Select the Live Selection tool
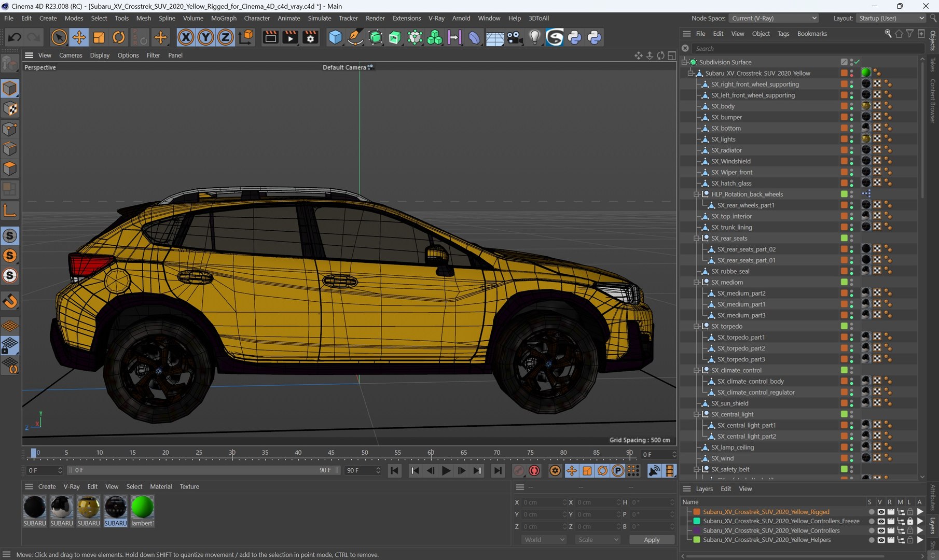This screenshot has height=560, width=939. click(x=59, y=37)
